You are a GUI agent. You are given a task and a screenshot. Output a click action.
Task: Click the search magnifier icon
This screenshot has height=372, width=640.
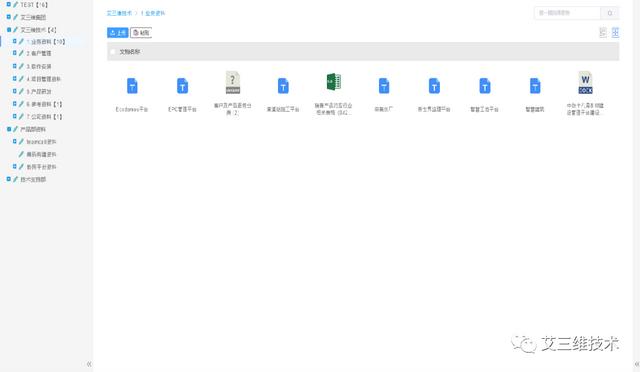(610, 13)
